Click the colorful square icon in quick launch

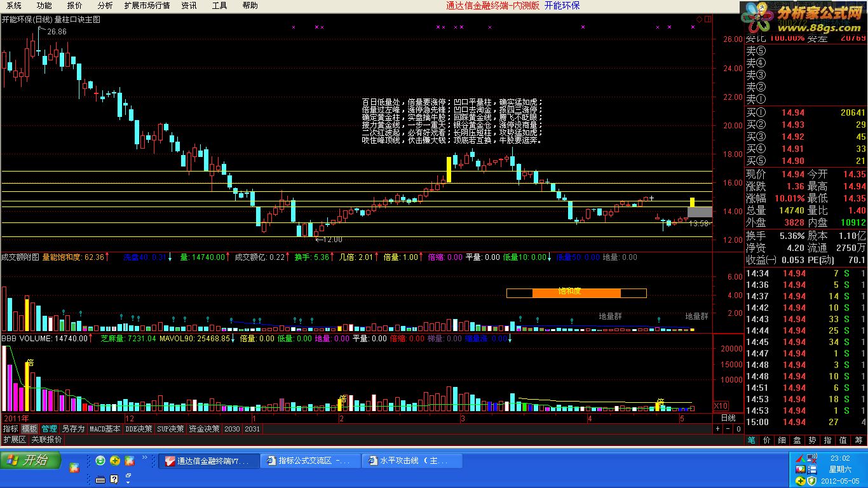(130, 460)
